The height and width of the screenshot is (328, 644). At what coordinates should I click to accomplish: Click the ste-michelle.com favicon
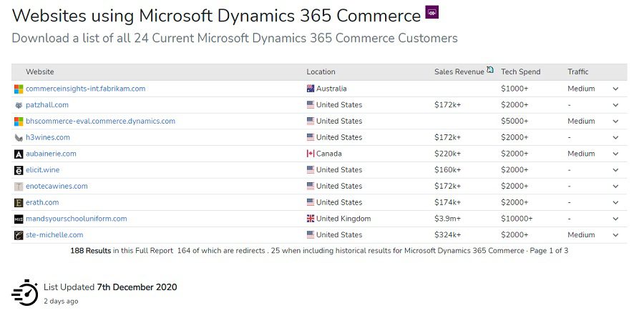(19, 235)
